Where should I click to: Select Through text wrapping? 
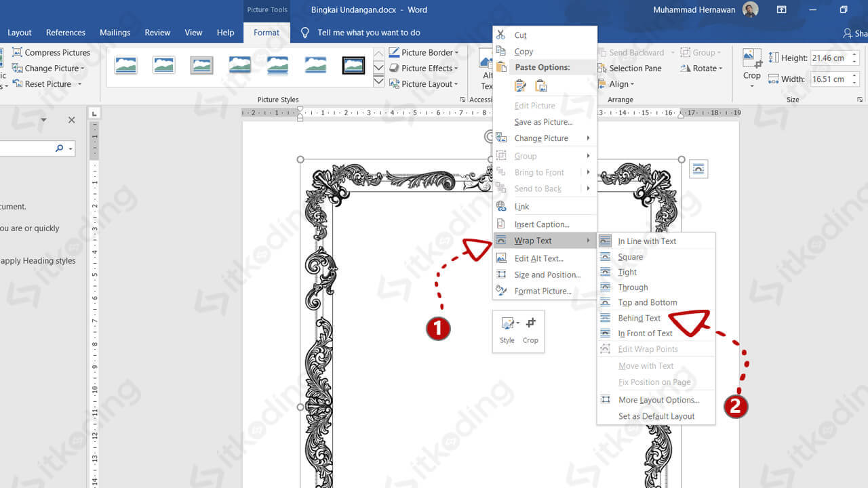pos(656,287)
